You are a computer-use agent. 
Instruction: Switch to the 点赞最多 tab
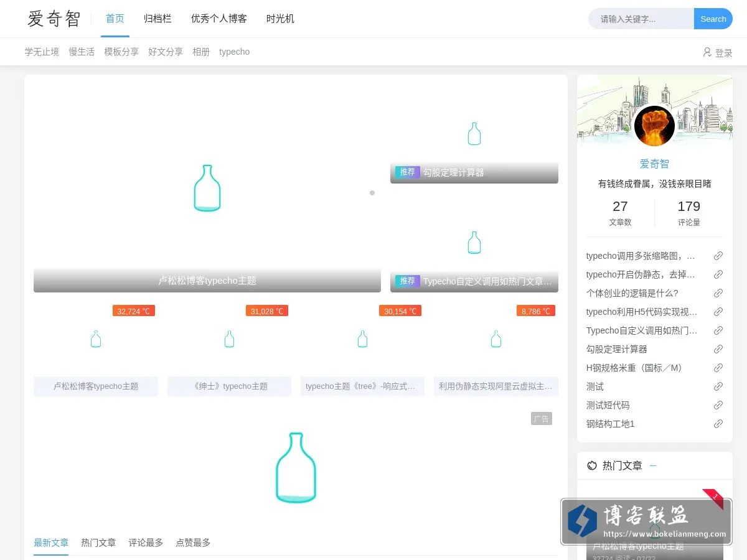[x=193, y=543]
